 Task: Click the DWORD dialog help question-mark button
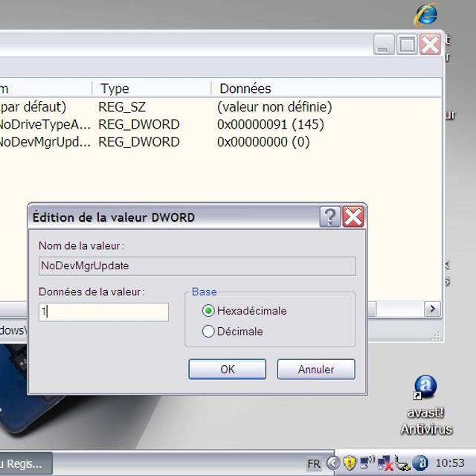[329, 216]
